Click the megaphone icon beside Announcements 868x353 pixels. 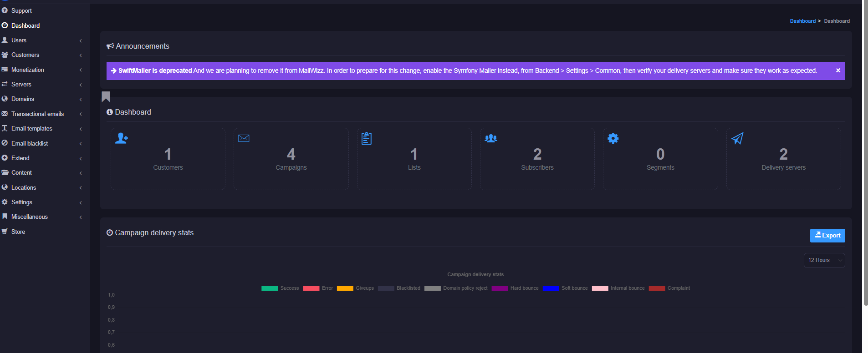[110, 46]
